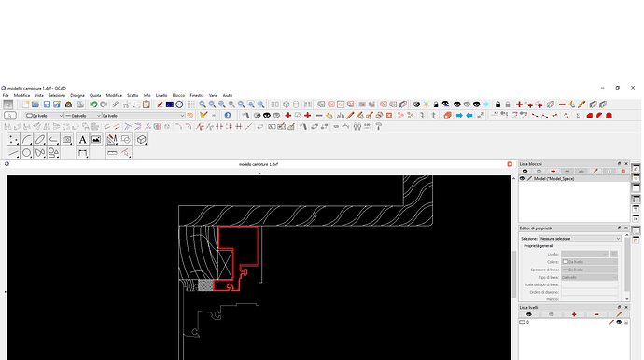Open the About info blue icon
The height and width of the screenshot is (360, 644).
point(228,116)
